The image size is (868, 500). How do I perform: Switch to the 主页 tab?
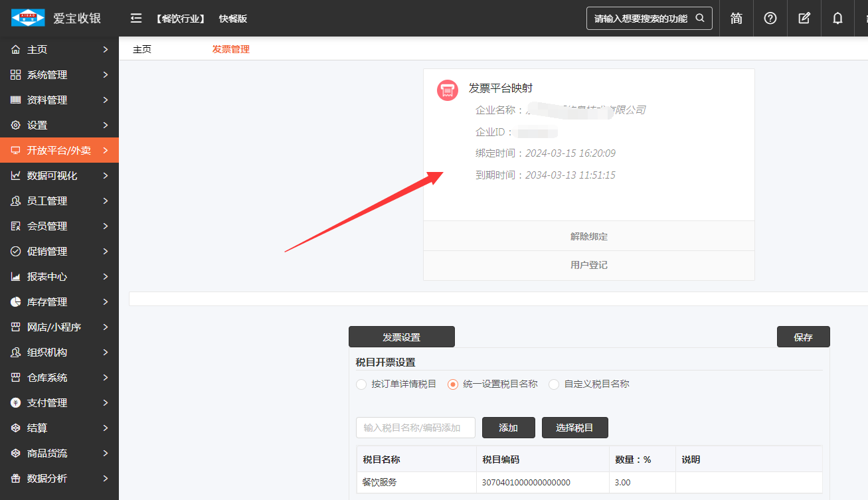[142, 49]
